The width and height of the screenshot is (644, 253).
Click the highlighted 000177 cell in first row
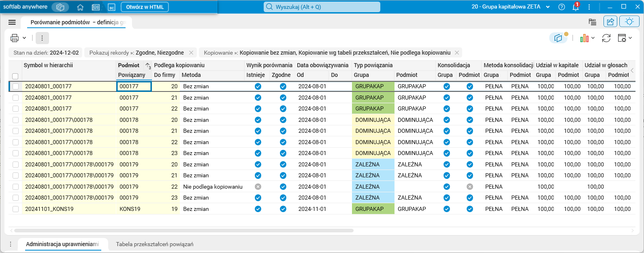click(x=134, y=86)
